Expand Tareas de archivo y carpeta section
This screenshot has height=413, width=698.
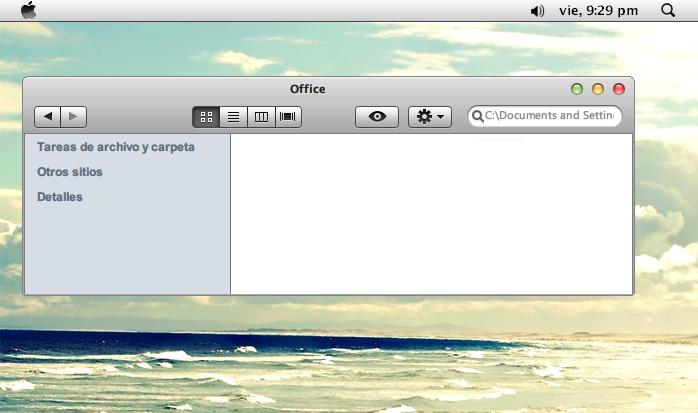(116, 147)
